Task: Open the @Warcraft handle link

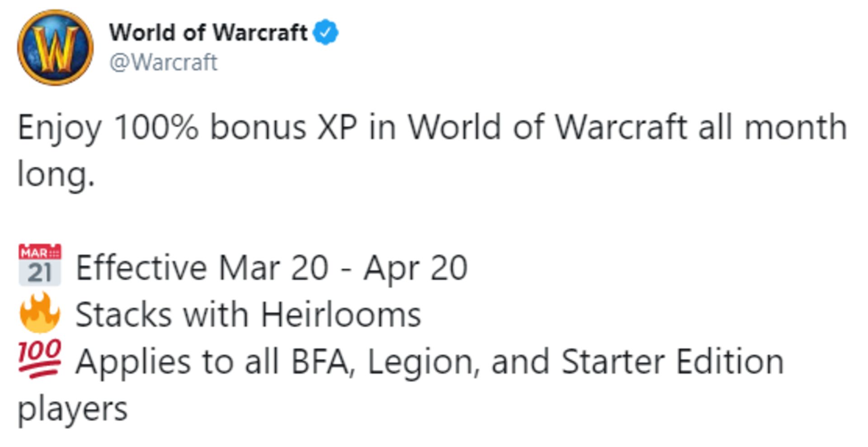Action: pyautogui.click(x=163, y=62)
